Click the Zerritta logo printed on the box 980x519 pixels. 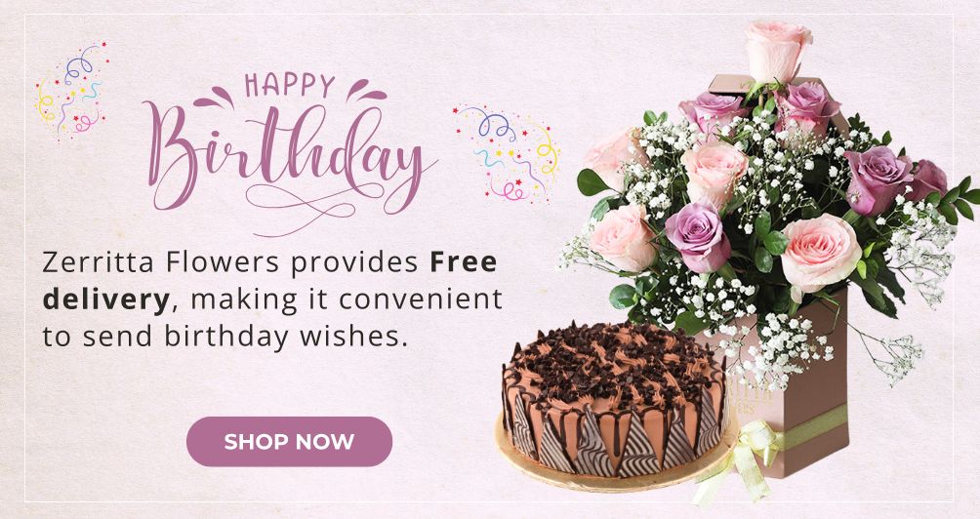[755, 397]
